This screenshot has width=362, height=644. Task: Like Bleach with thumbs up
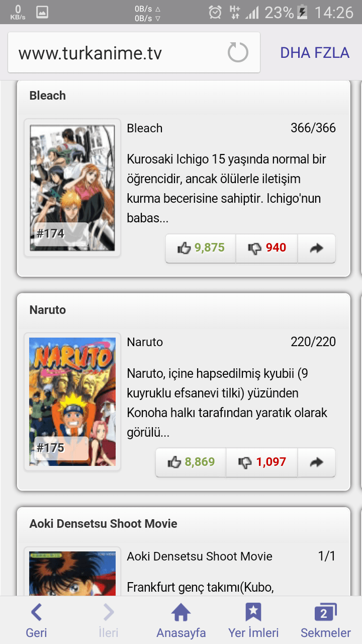pyautogui.click(x=201, y=248)
